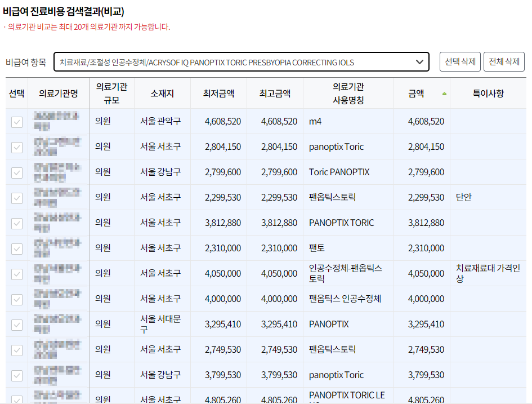The width and height of the screenshot is (532, 404).
Task: Click the 2,299,530 amount in 최저금액 column
Action: [x=222, y=197]
